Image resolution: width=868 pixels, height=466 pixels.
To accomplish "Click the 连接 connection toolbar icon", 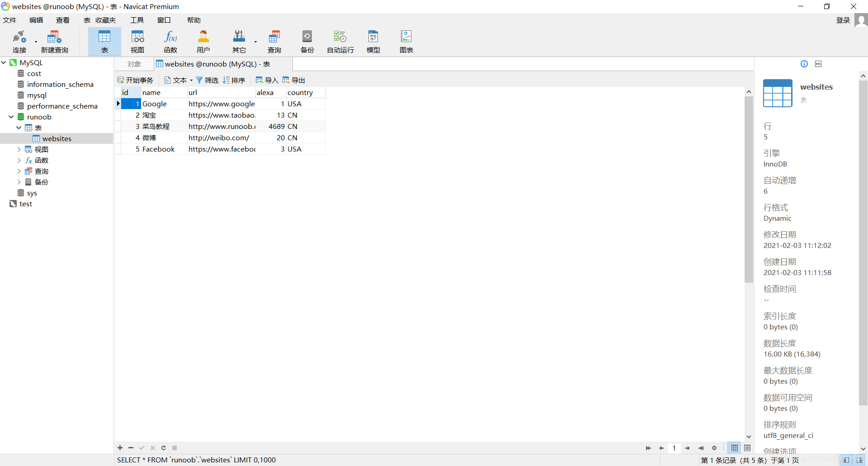I will click(x=19, y=42).
